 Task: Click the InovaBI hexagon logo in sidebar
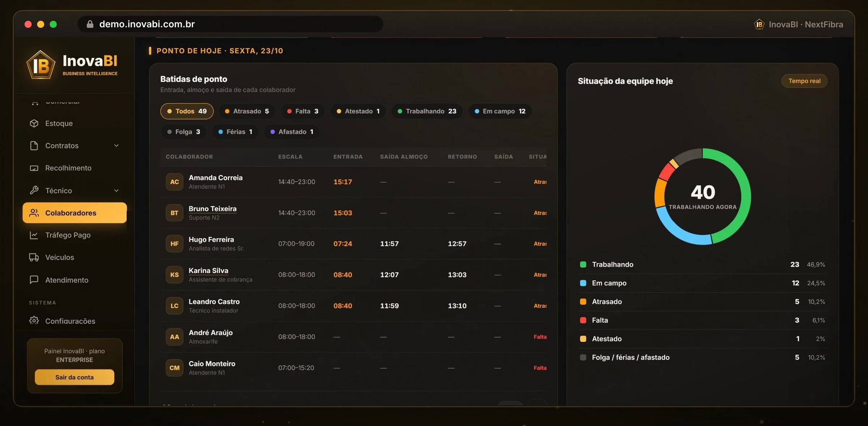click(41, 65)
